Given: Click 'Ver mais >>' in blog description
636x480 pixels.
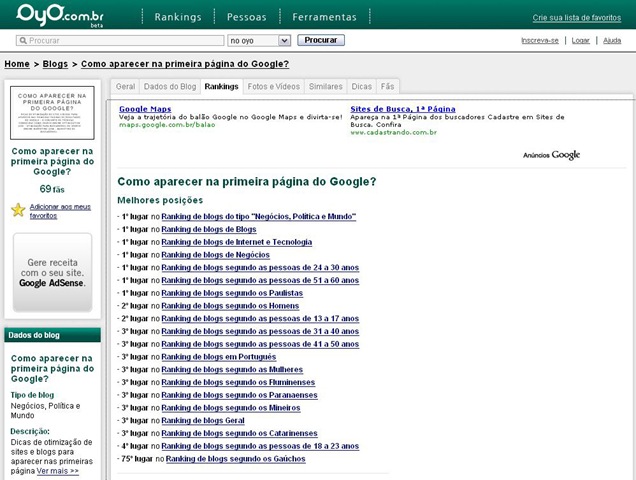Looking at the screenshot, I should click(58, 471).
